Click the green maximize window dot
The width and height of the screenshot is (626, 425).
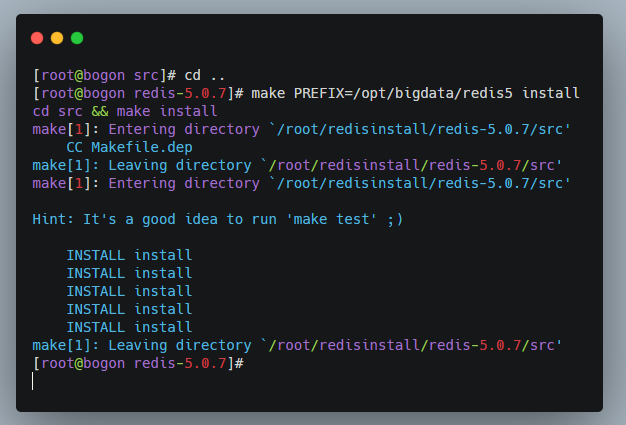(77, 38)
